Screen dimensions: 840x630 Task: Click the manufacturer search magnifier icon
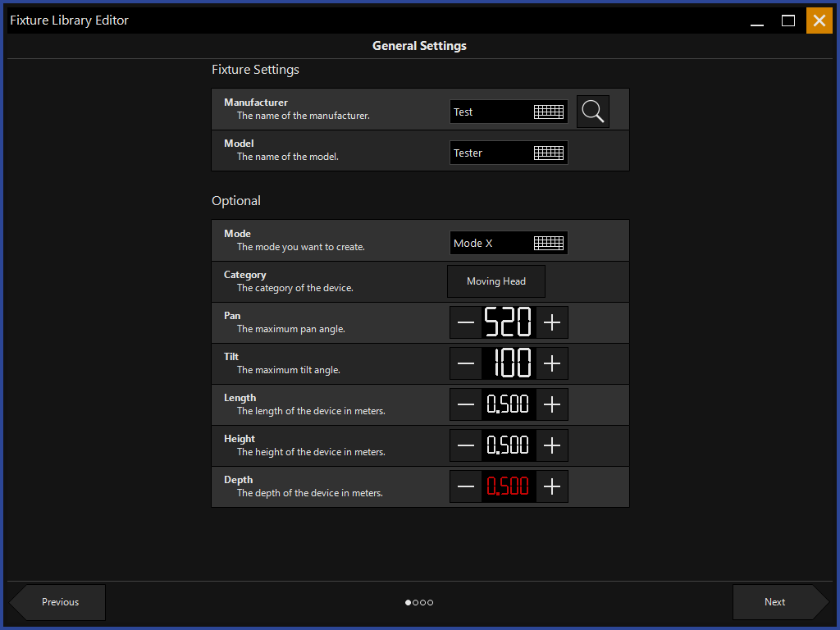pos(593,112)
